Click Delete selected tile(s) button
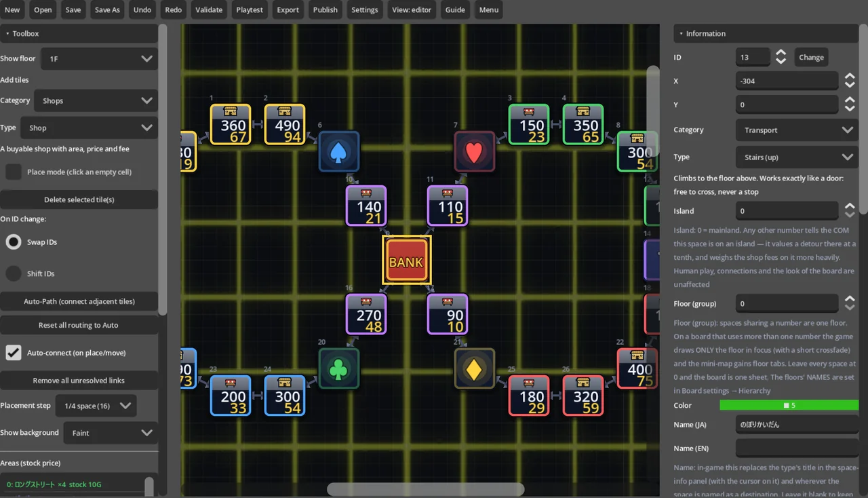The image size is (868, 498). tap(79, 199)
